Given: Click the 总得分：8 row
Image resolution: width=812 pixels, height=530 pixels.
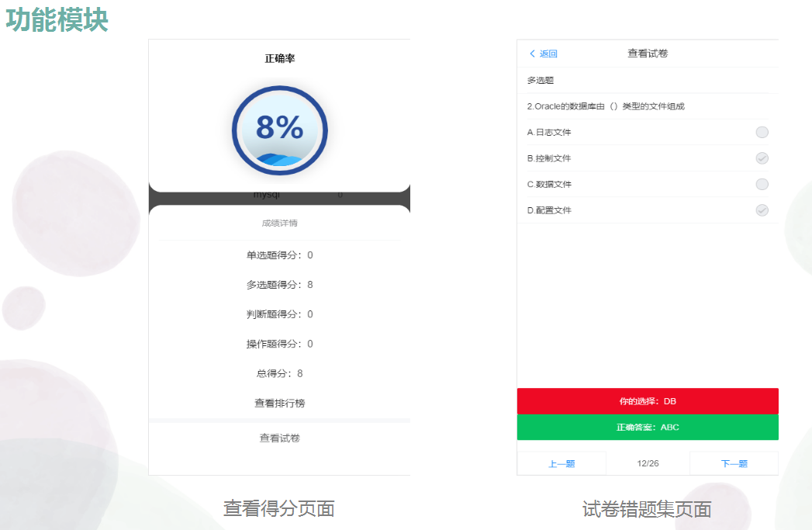Looking at the screenshot, I should pos(279,373).
